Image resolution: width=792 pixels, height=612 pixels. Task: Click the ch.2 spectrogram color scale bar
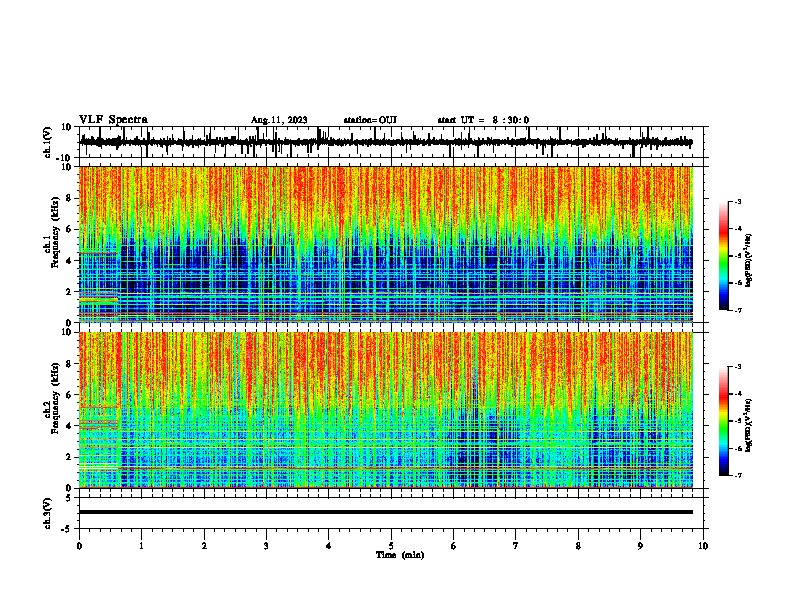[724, 421]
